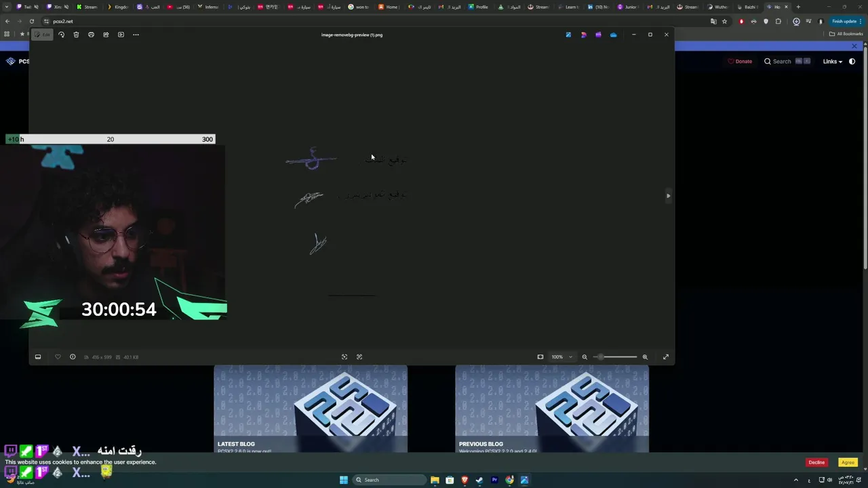
Task: Open the LATEST BLOG card
Action: coord(311,409)
